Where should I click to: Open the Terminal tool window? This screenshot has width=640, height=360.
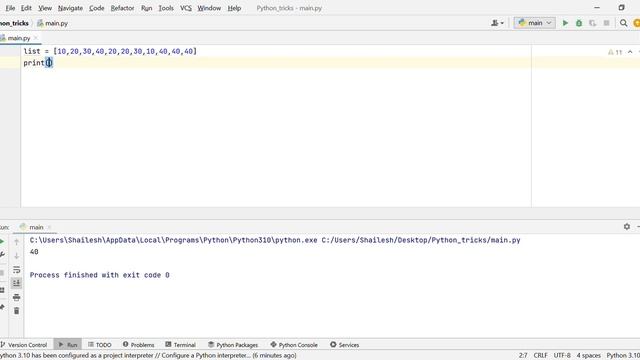point(180,345)
